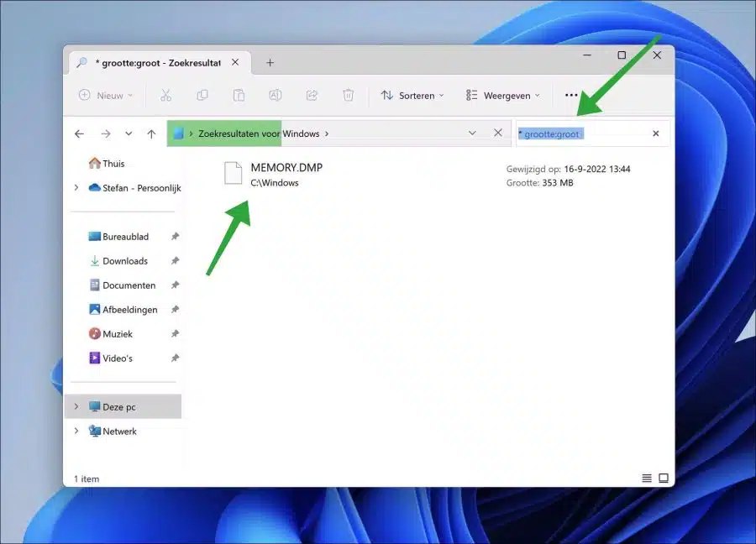This screenshot has height=544, width=756.
Task: Click the Paste clipboard icon
Action: pyautogui.click(x=239, y=96)
